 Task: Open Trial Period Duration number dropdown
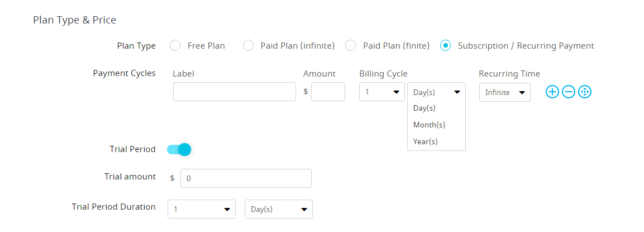tap(202, 209)
